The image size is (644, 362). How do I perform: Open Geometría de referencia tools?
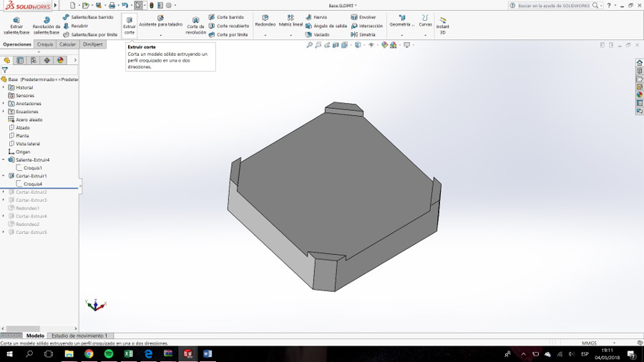(402, 21)
